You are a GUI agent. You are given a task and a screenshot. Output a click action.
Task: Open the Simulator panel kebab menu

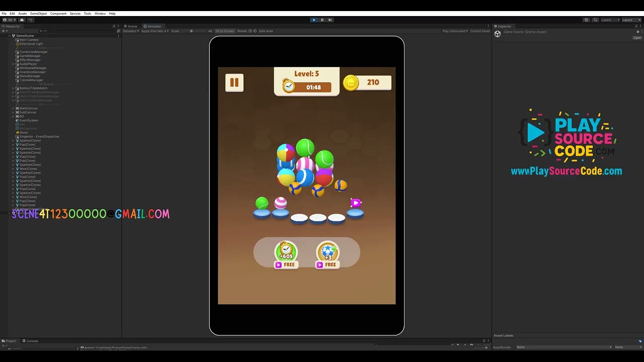tap(489, 26)
